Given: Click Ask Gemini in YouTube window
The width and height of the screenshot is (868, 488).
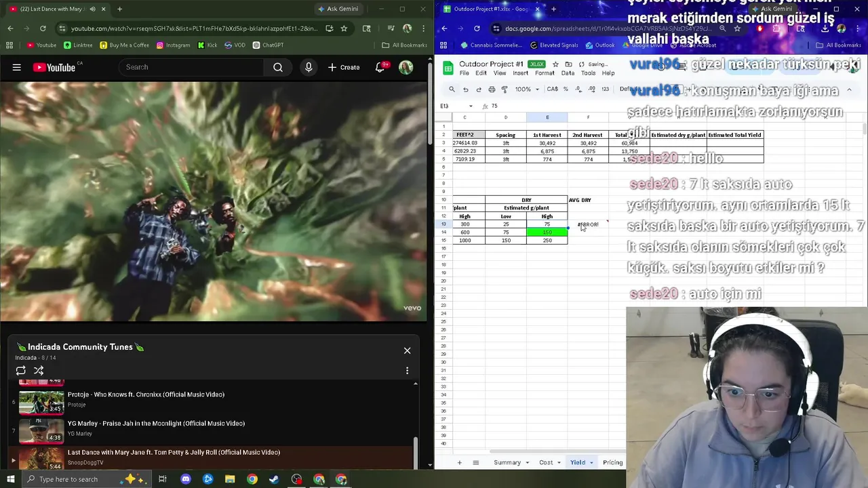Looking at the screenshot, I should [338, 9].
